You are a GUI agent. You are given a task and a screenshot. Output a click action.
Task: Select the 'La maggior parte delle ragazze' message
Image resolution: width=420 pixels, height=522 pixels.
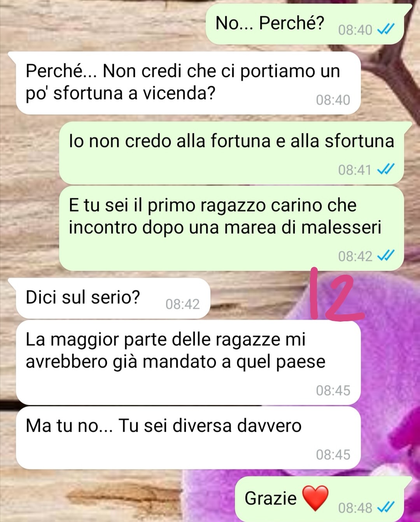point(189,362)
